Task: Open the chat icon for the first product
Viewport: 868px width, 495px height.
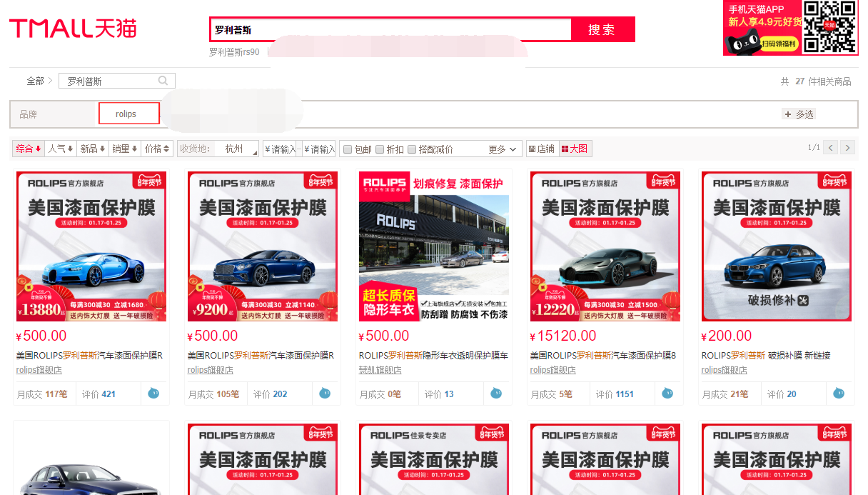Action: [153, 393]
